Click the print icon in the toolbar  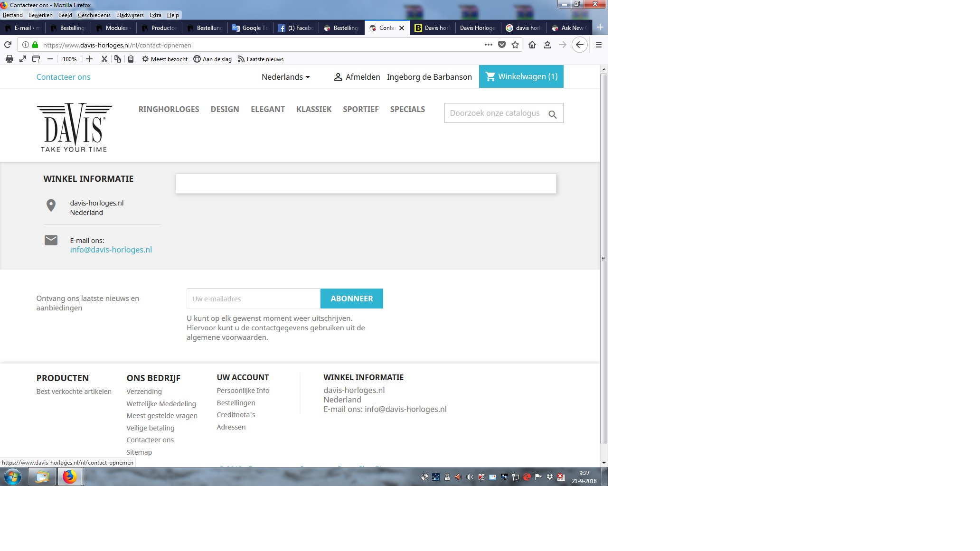[9, 59]
